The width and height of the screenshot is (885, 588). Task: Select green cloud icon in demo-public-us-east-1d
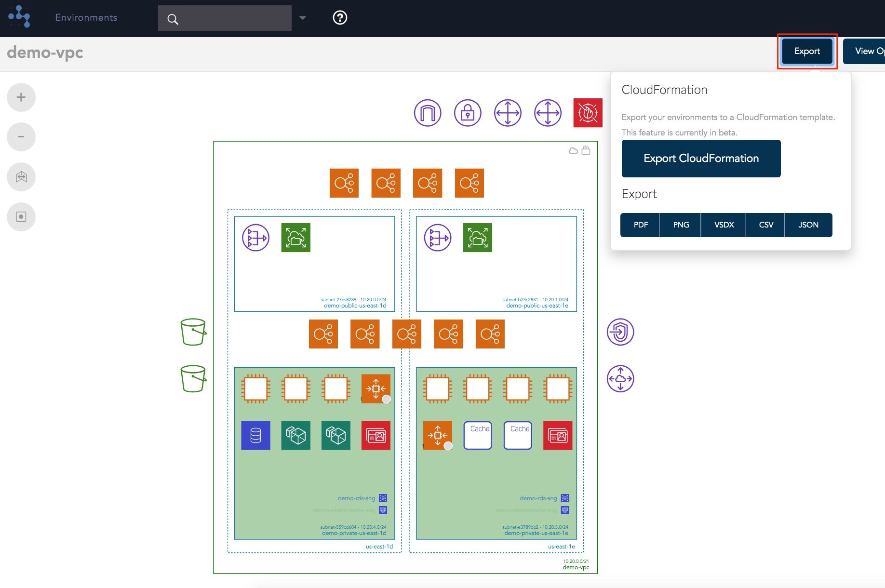[295, 238]
